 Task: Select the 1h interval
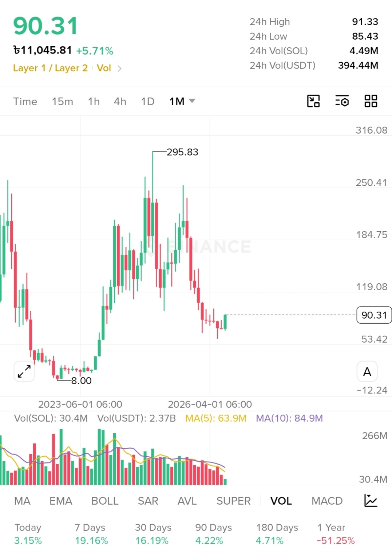point(94,102)
